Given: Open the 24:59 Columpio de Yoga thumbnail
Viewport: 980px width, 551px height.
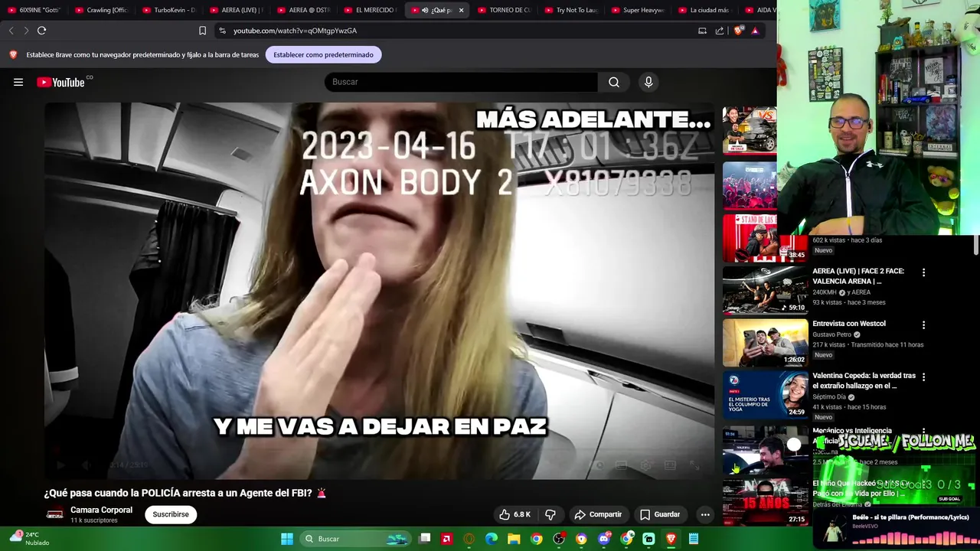Looking at the screenshot, I should click(765, 395).
